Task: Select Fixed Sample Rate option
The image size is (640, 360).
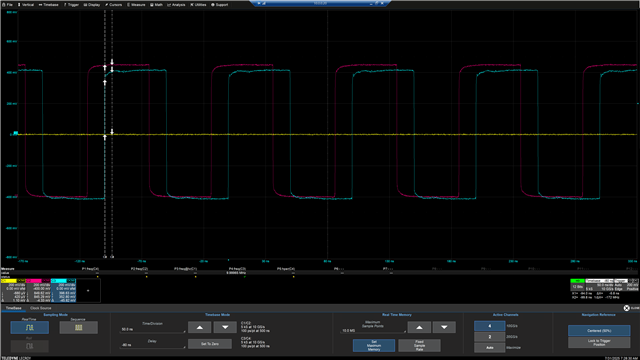Action: (x=419, y=345)
